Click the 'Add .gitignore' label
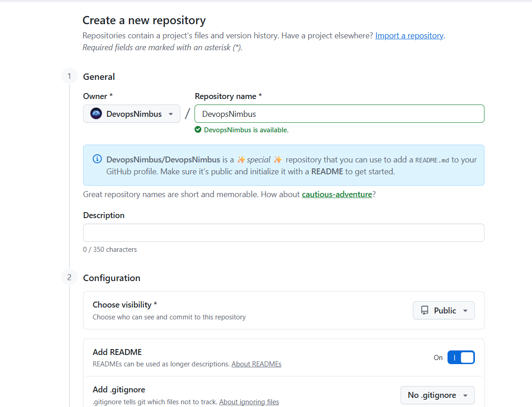This screenshot has height=407, width=532. click(119, 390)
